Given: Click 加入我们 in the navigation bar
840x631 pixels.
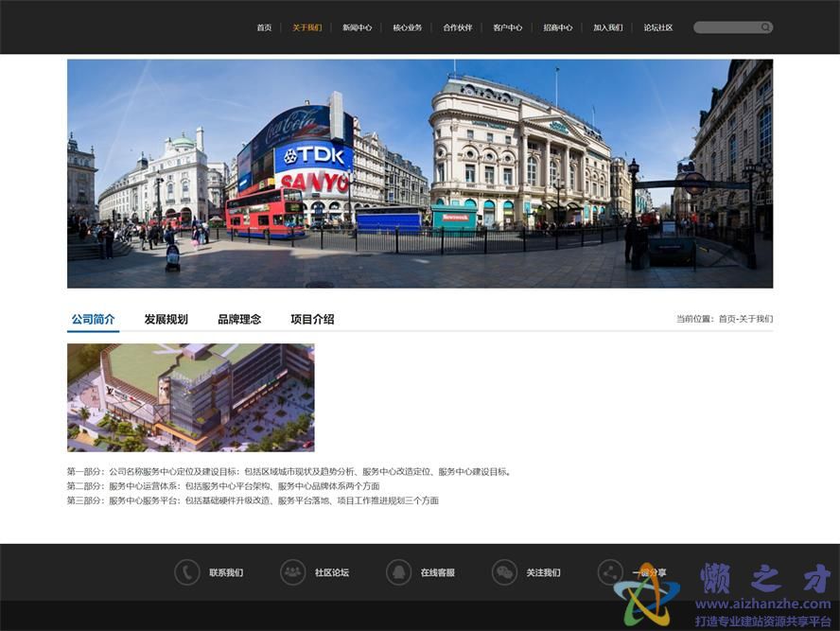Looking at the screenshot, I should [x=608, y=27].
